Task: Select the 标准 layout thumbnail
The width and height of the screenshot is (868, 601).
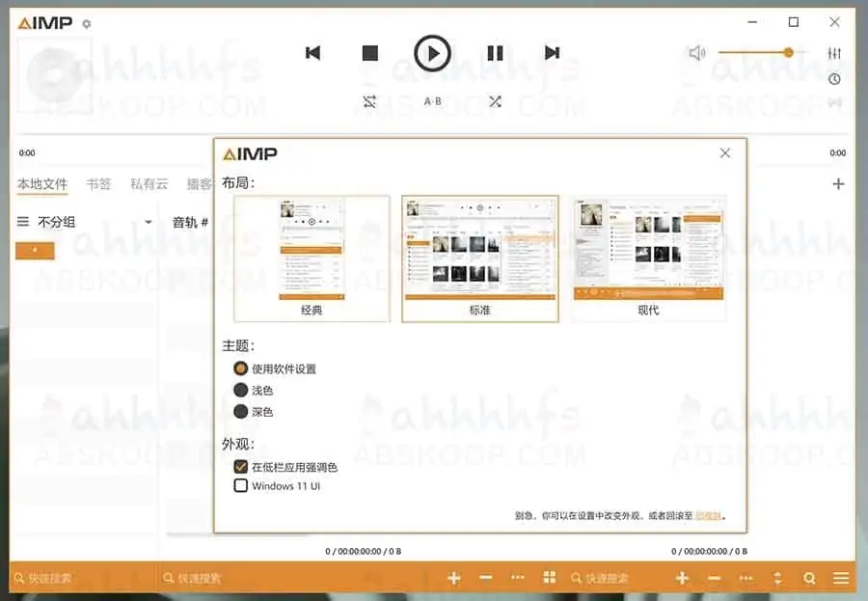Action: click(480, 256)
